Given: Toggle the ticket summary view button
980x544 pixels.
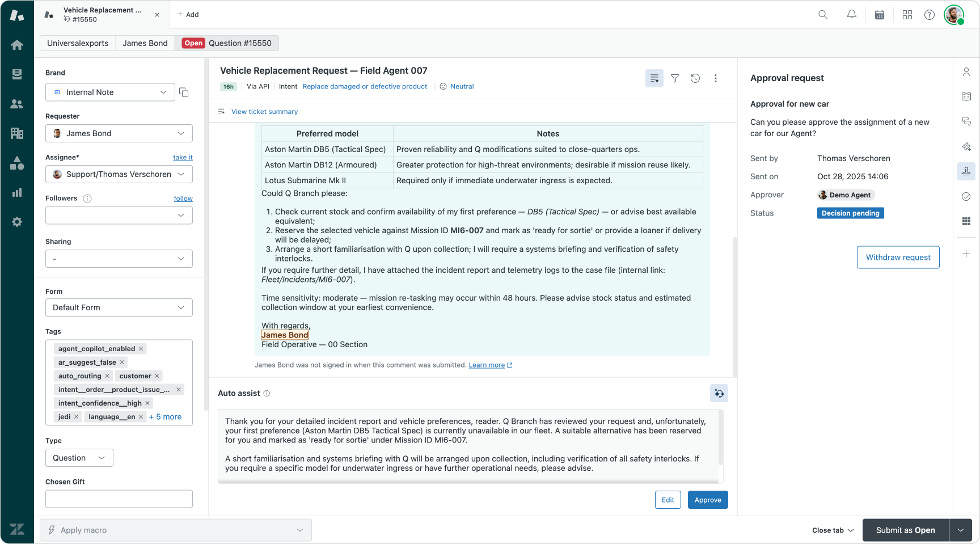Looking at the screenshot, I should pyautogui.click(x=654, y=78).
